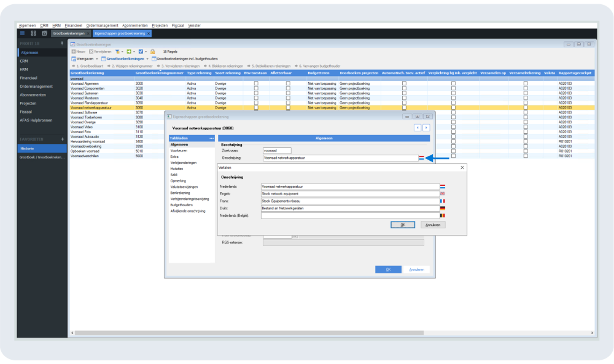Expand the green arrow dropdown arrow
Screen dimensions: 614x364
tap(134, 52)
